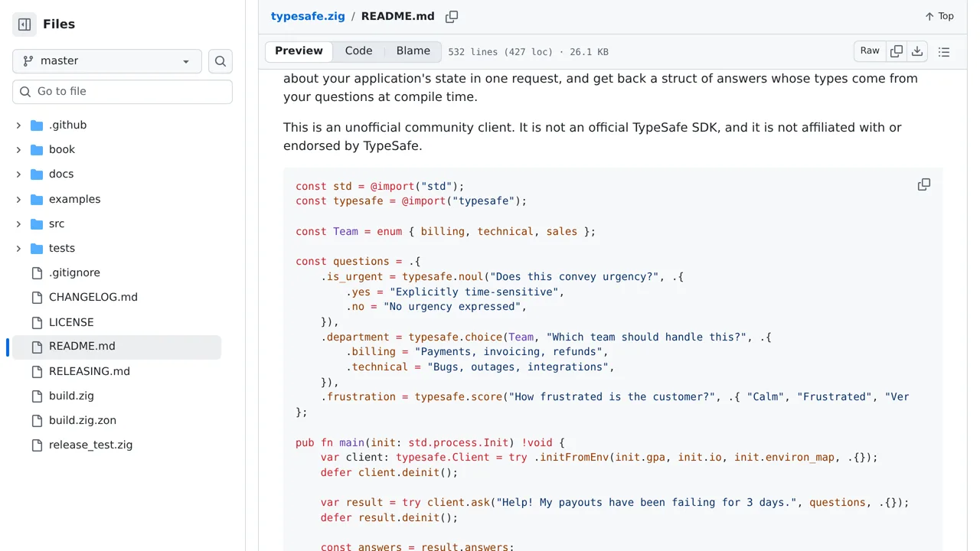Switch to Code tab
Screen dimensions: 980x551
coord(358,51)
